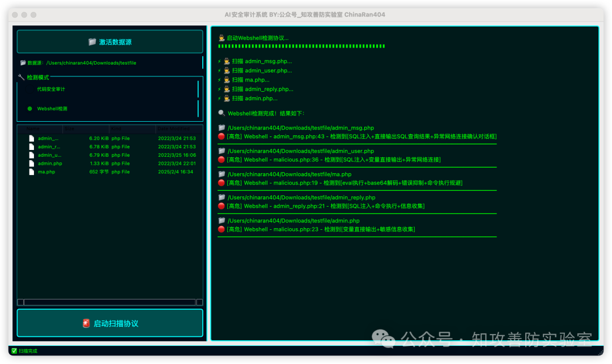Viewport: 612px width, 364px height.
Task: Click detective icon on 扫描 admin_msg.php line
Action: 227,61
